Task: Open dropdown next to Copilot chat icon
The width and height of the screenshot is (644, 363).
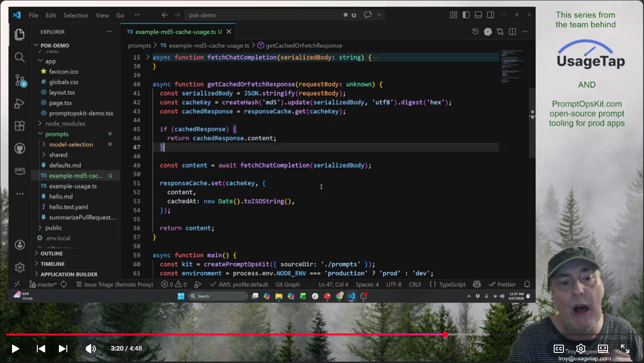Action: 379,15
